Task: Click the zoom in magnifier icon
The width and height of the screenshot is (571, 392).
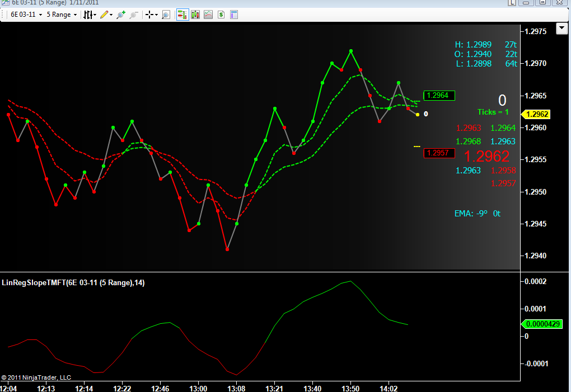Action: tap(121, 15)
